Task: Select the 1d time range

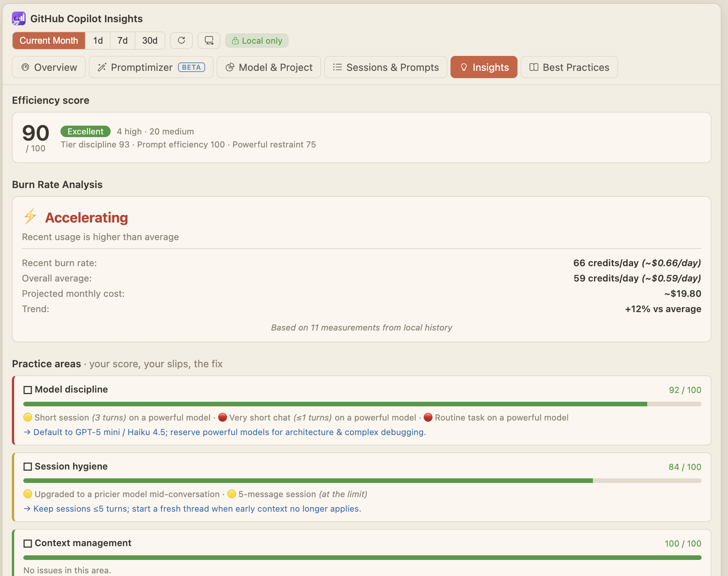Action: (x=98, y=41)
